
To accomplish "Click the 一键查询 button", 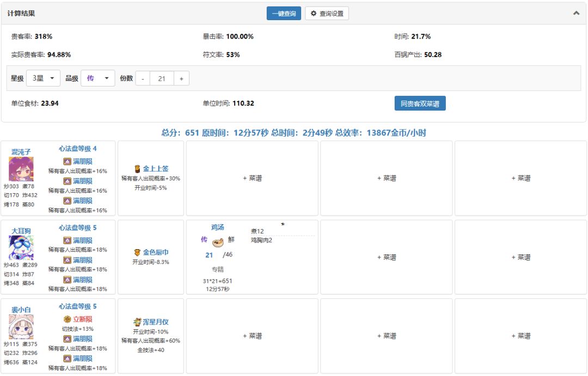I will click(x=284, y=14).
